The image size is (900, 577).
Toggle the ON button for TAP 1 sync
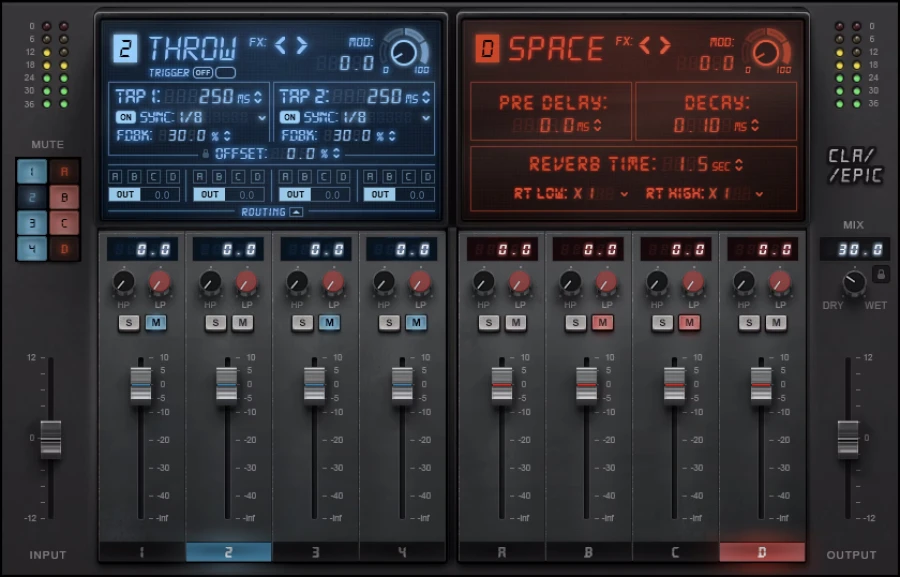[x=125, y=118]
